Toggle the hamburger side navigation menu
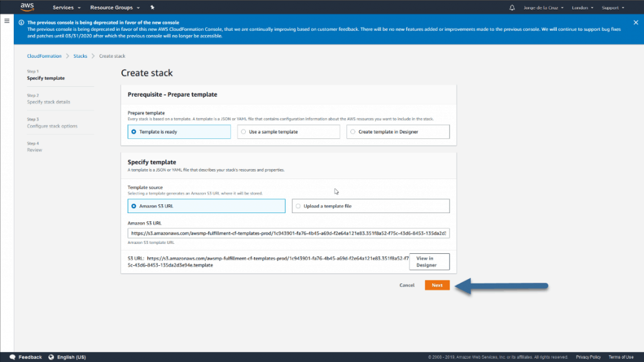644x362 pixels. [7, 21]
